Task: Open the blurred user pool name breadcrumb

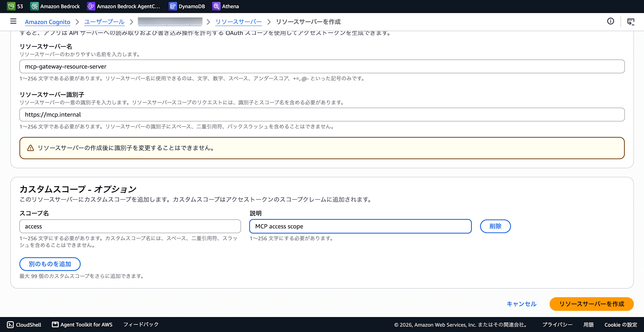Action: coord(170,22)
